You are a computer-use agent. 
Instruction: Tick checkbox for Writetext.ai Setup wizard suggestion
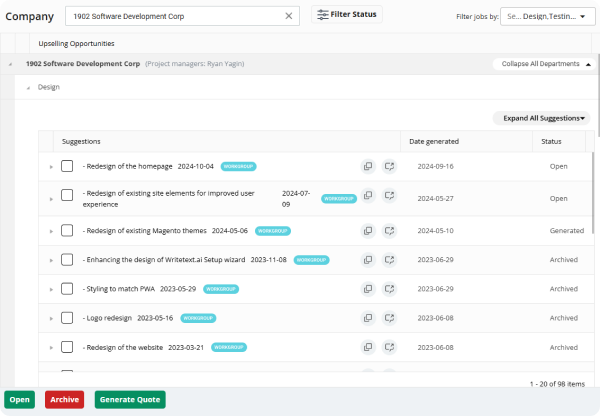point(67,259)
